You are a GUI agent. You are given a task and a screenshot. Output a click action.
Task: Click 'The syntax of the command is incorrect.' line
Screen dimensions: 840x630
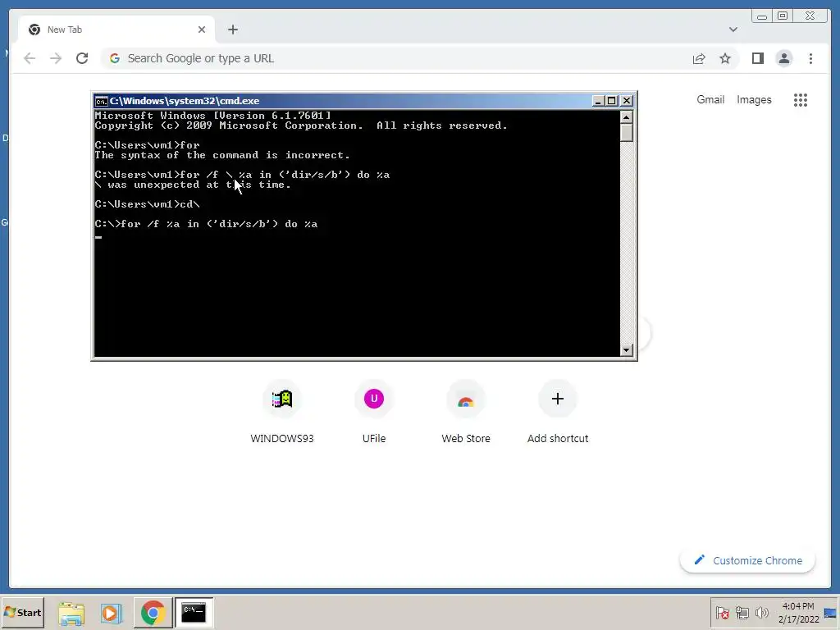tap(222, 155)
